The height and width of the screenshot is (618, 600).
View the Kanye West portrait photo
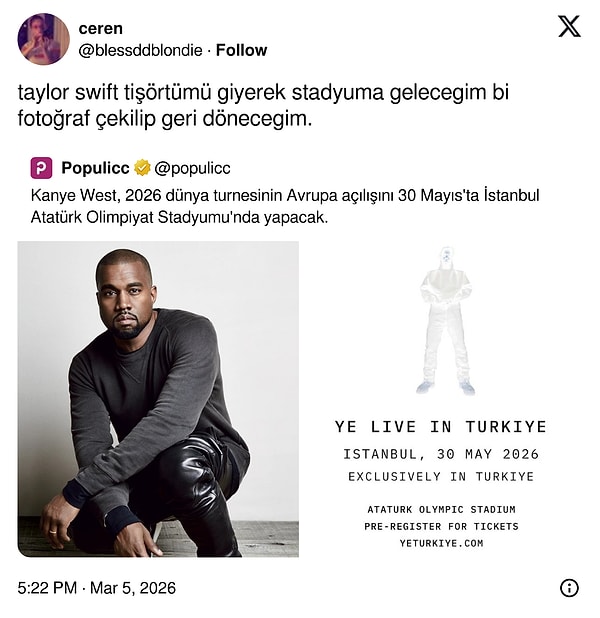(x=158, y=399)
